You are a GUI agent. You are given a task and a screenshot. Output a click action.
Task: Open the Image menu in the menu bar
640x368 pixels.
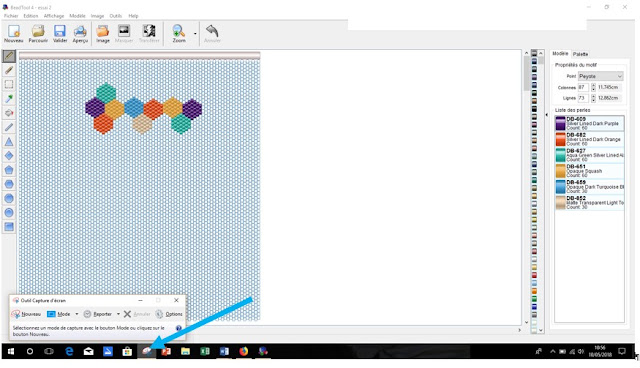[97, 16]
